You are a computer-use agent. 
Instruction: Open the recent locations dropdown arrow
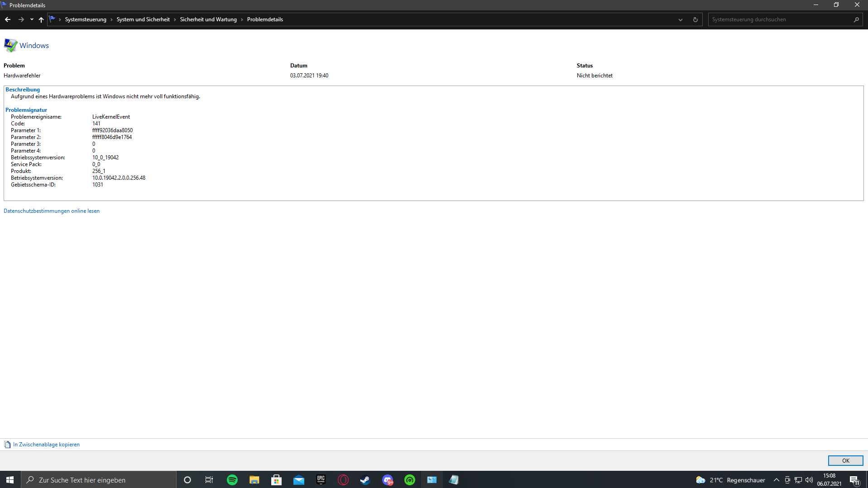coord(32,19)
